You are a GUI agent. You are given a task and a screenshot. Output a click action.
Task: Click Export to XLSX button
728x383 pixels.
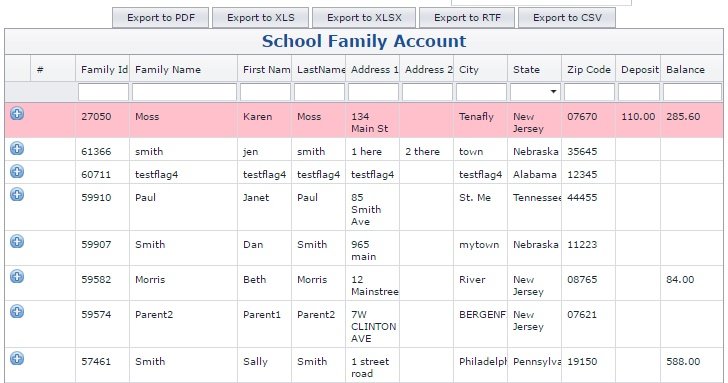click(x=364, y=18)
